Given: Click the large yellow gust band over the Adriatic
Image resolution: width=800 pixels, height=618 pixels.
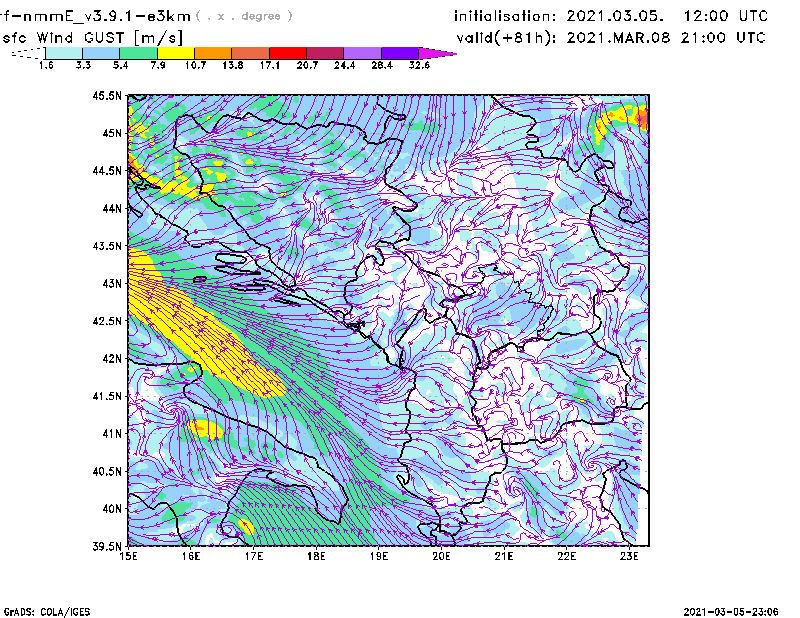Looking at the screenshot, I should click(x=204, y=332).
